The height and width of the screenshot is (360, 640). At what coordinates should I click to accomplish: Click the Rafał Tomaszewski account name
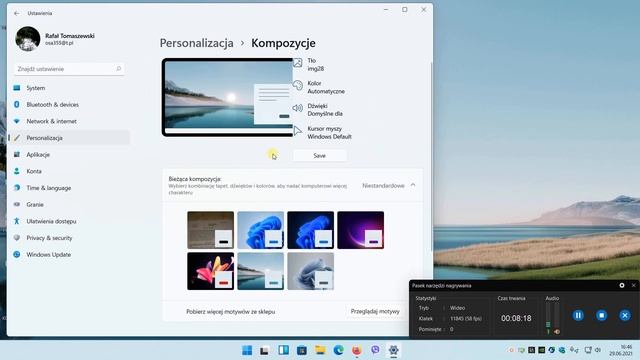coord(70,36)
